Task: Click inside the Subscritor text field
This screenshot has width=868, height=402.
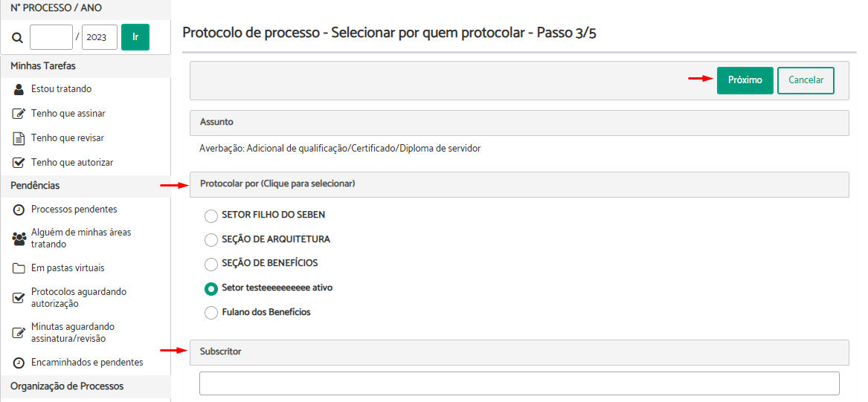Action: (x=519, y=383)
